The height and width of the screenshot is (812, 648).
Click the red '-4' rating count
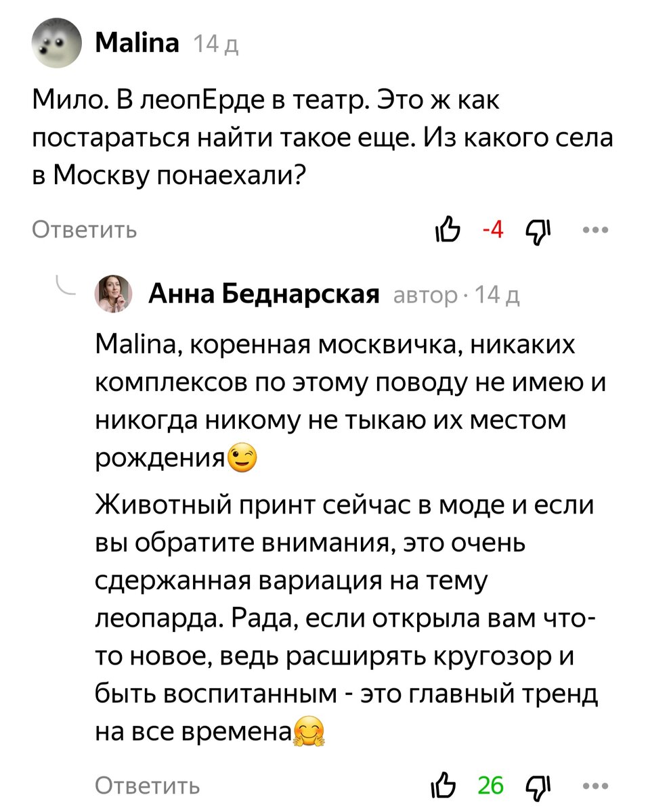492,230
